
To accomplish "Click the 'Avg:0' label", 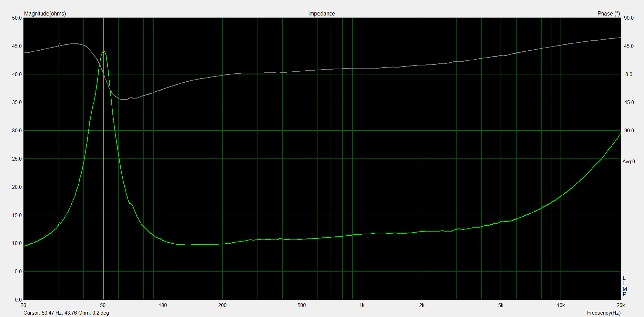I will [628, 162].
